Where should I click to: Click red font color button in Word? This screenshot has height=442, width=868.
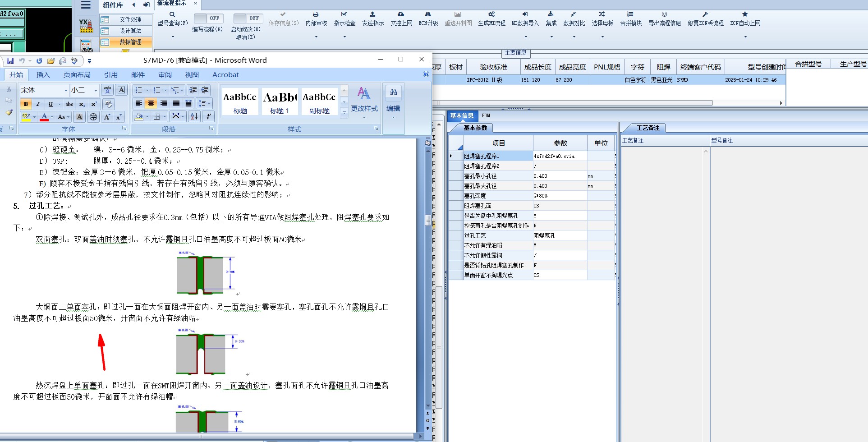(x=44, y=117)
